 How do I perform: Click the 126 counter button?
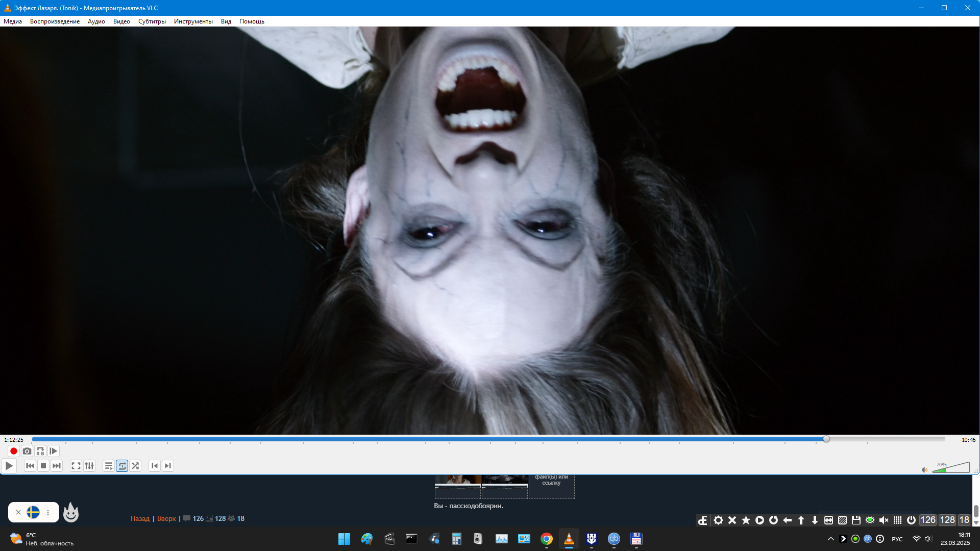click(x=928, y=520)
